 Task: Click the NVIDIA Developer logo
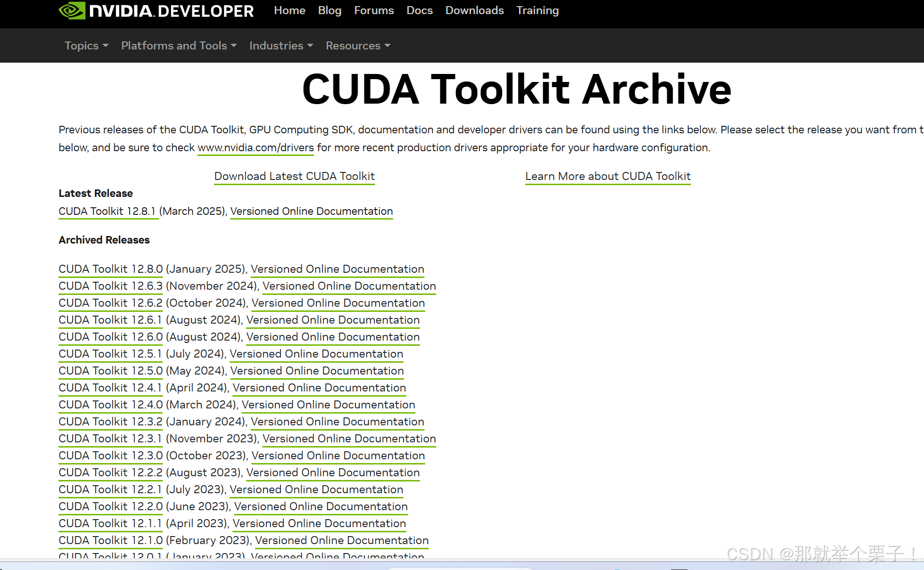tap(156, 11)
